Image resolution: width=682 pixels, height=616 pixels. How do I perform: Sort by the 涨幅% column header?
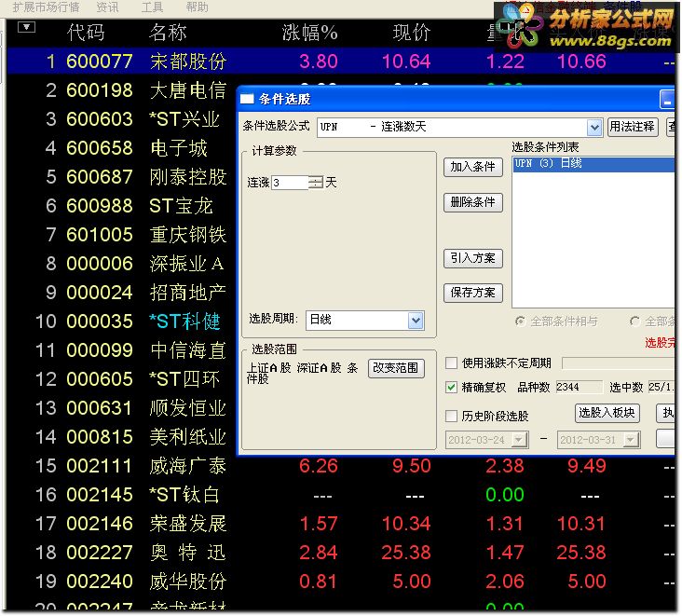click(309, 33)
